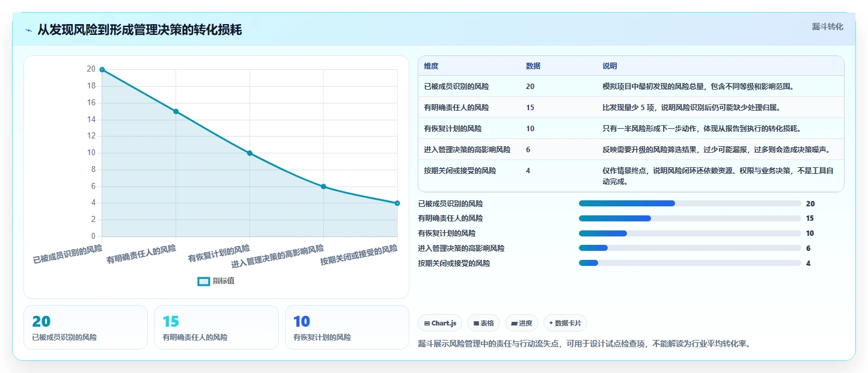Click the chart data point at value 10
This screenshot has height=373, width=868.
pyautogui.click(x=249, y=153)
